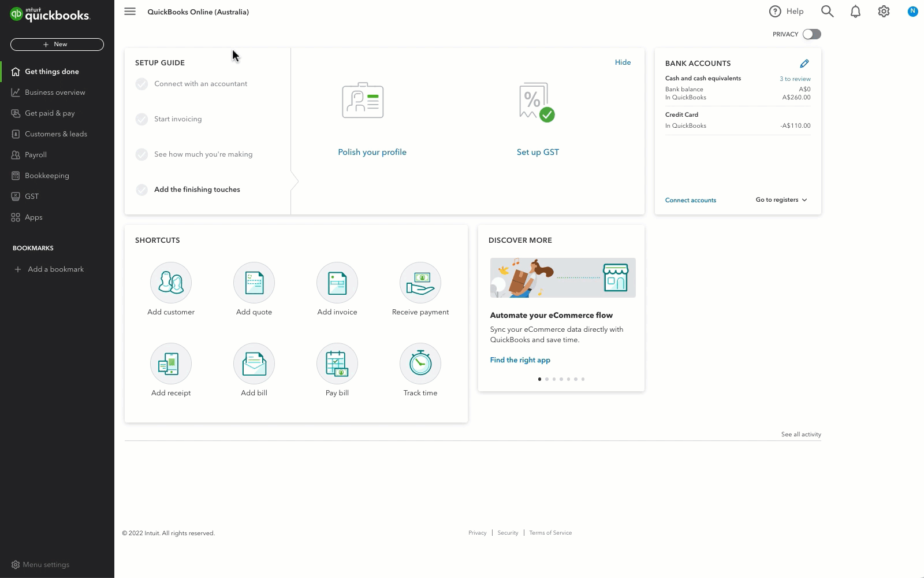The height and width of the screenshot is (578, 924).
Task: Open Customers & leads section
Action: point(57,134)
